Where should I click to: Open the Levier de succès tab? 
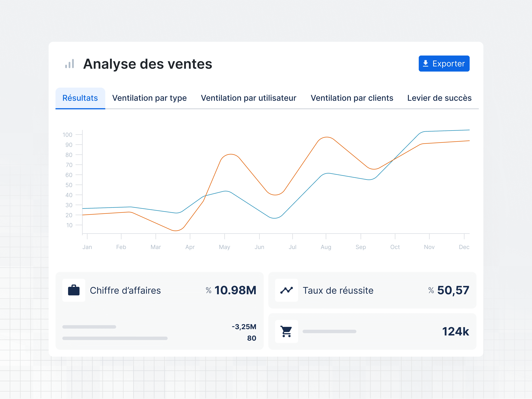pos(439,98)
